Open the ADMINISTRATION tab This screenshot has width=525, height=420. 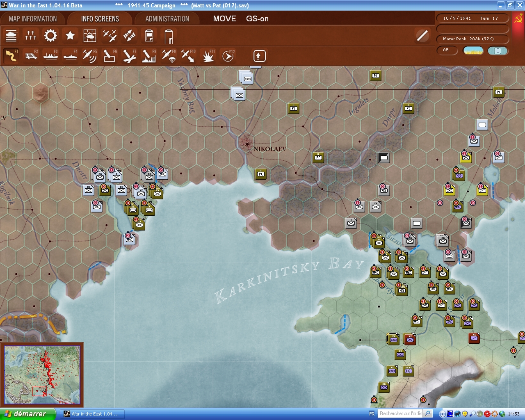coord(167,19)
